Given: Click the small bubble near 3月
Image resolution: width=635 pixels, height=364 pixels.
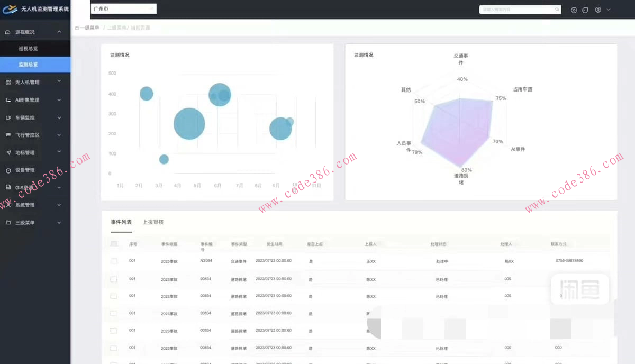Looking at the screenshot, I should click(164, 159).
